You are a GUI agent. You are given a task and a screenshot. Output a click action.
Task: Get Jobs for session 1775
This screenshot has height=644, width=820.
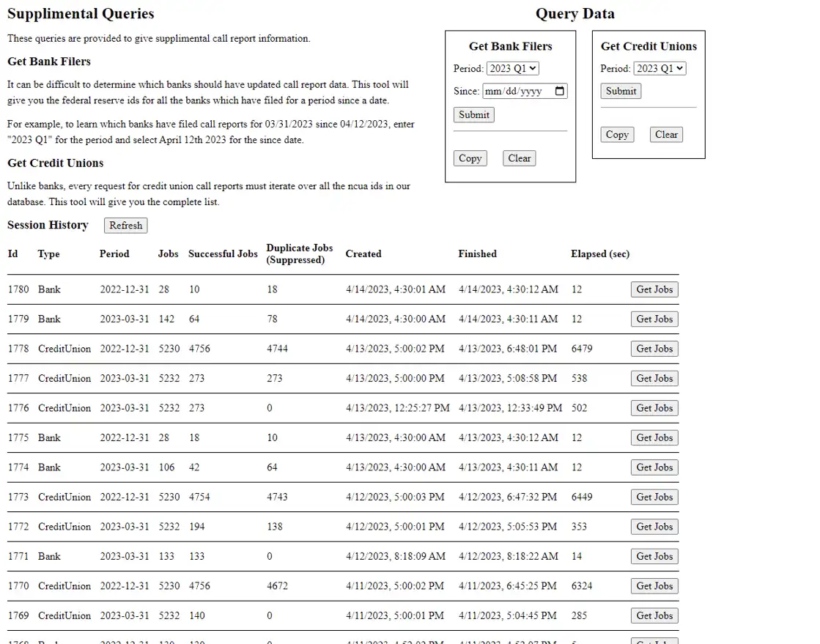654,437
